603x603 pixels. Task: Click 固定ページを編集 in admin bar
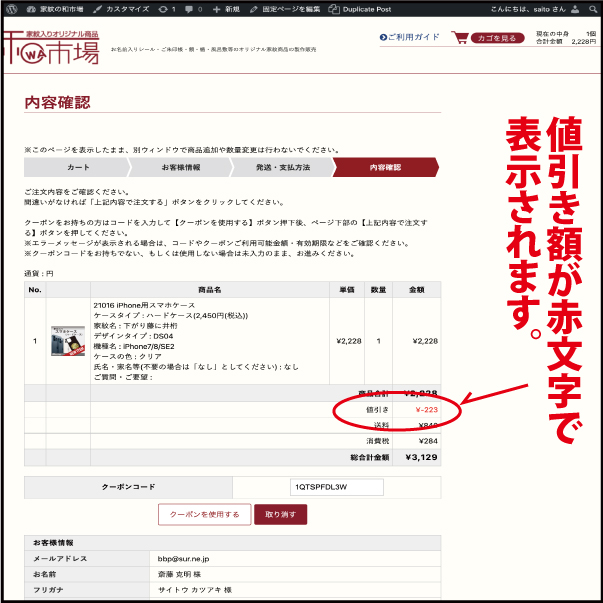pyautogui.click(x=285, y=9)
